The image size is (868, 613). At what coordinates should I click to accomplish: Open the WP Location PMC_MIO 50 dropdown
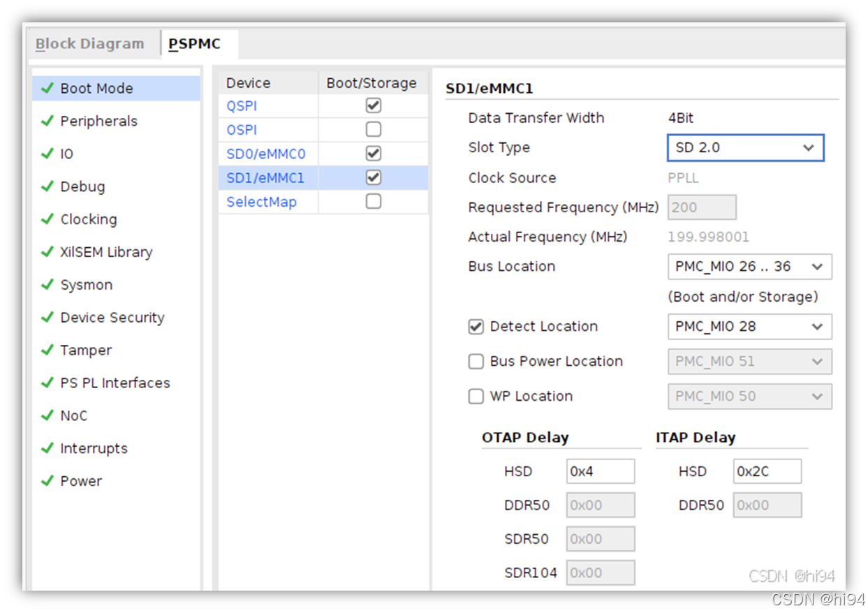pyautogui.click(x=750, y=397)
